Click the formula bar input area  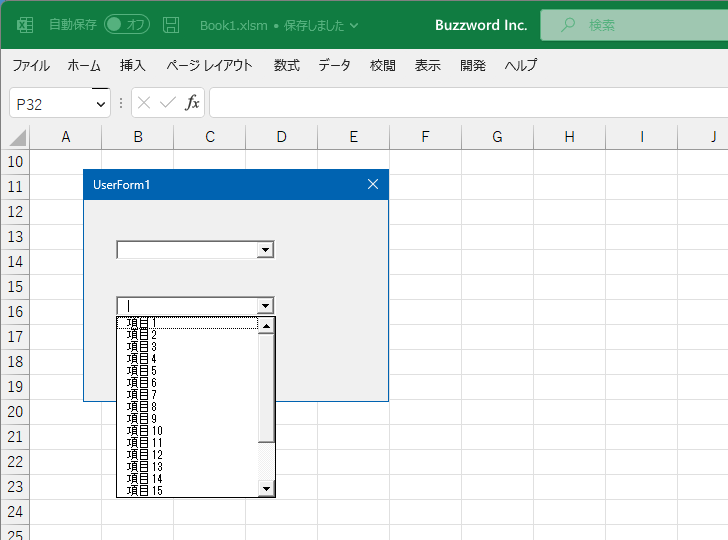468,103
